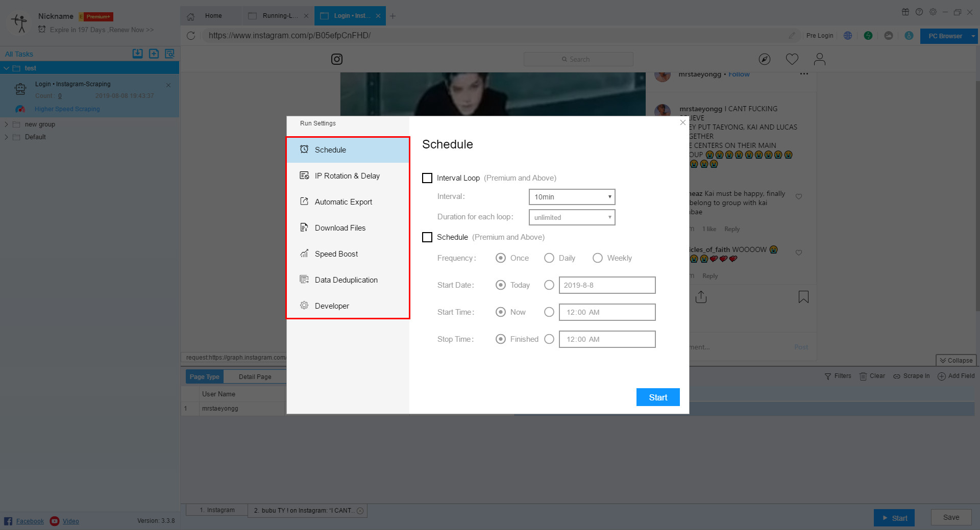Viewport: 980px width, 530px height.
Task: Click Clear in data panel
Action: pyautogui.click(x=872, y=376)
